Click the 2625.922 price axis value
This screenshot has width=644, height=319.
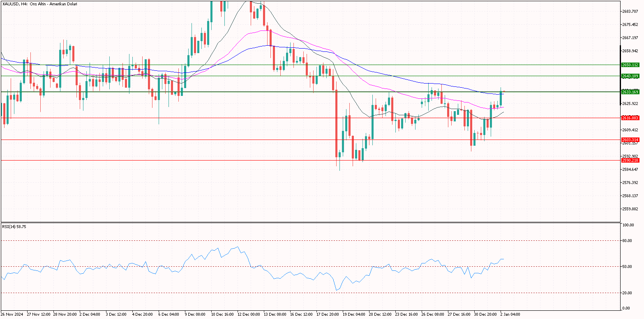point(630,104)
